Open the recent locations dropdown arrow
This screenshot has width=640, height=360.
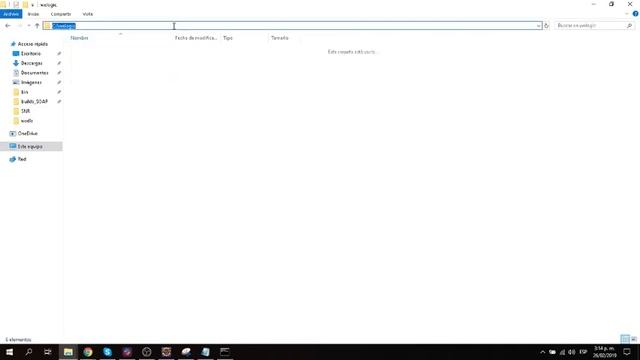29,26
